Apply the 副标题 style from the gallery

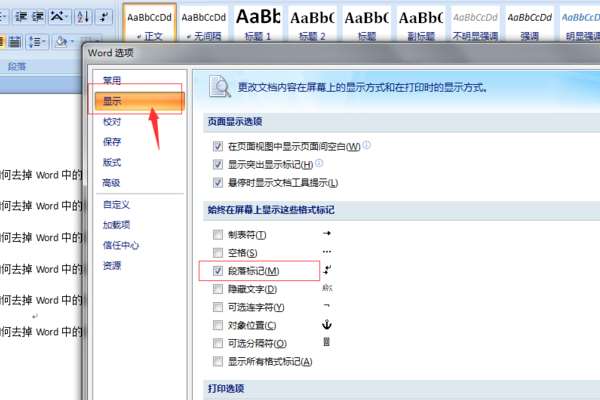421,24
